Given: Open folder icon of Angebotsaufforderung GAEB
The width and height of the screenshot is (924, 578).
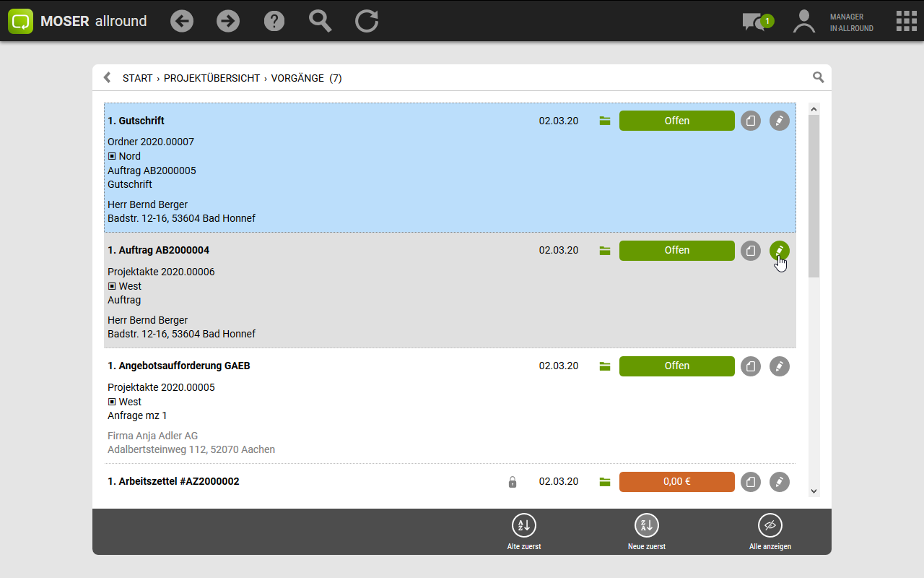Looking at the screenshot, I should point(605,366).
